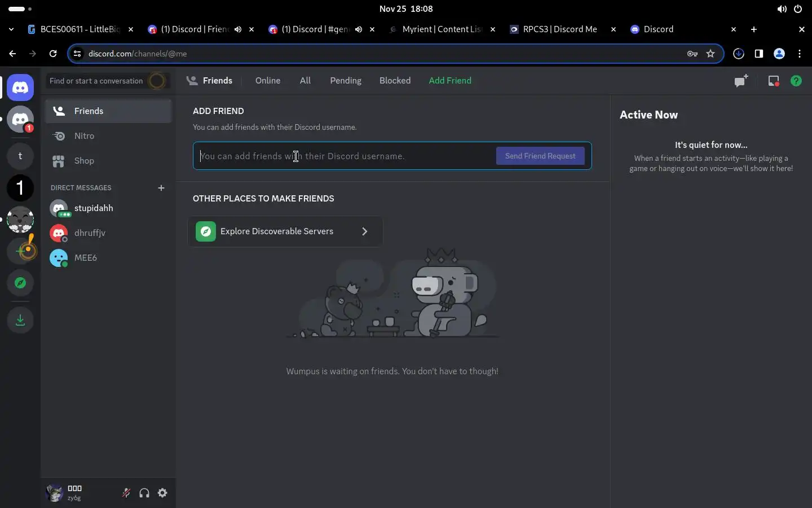812x508 pixels.
Task: Switch to All friends tab
Action: pyautogui.click(x=305, y=81)
